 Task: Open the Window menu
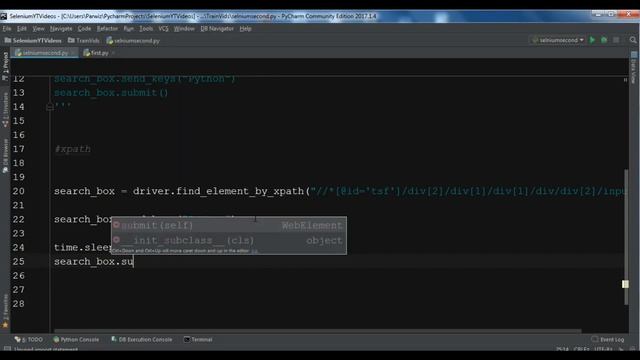[184, 29]
